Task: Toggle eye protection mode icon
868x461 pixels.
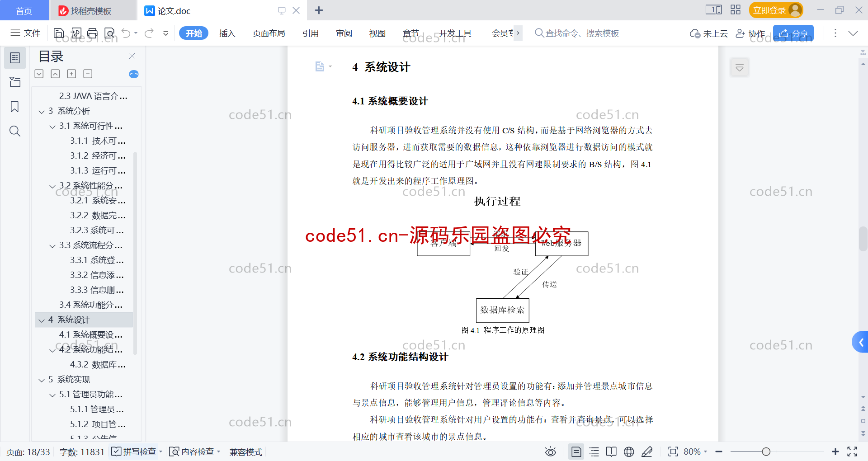Action: [550, 452]
